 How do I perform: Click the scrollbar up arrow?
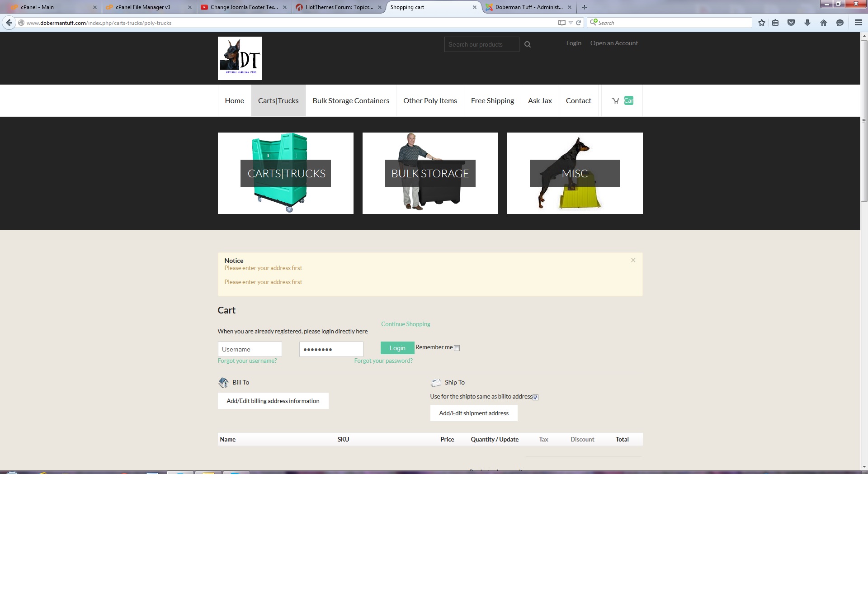[864, 36]
